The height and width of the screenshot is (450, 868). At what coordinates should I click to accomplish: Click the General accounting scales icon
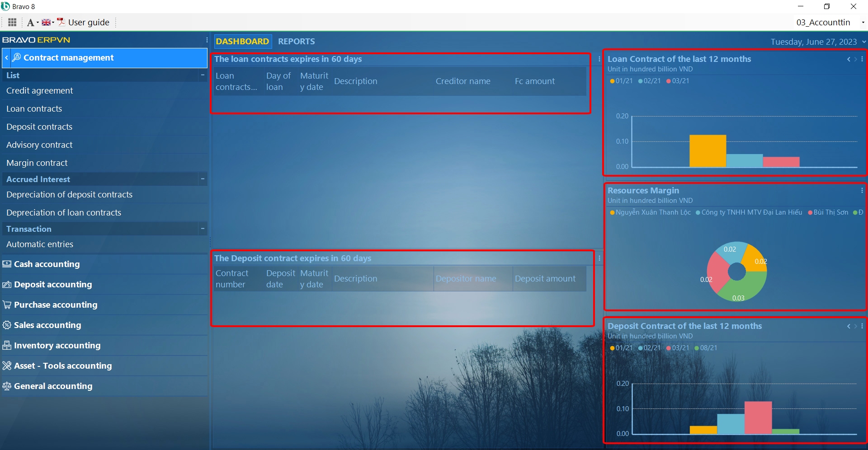(7, 386)
